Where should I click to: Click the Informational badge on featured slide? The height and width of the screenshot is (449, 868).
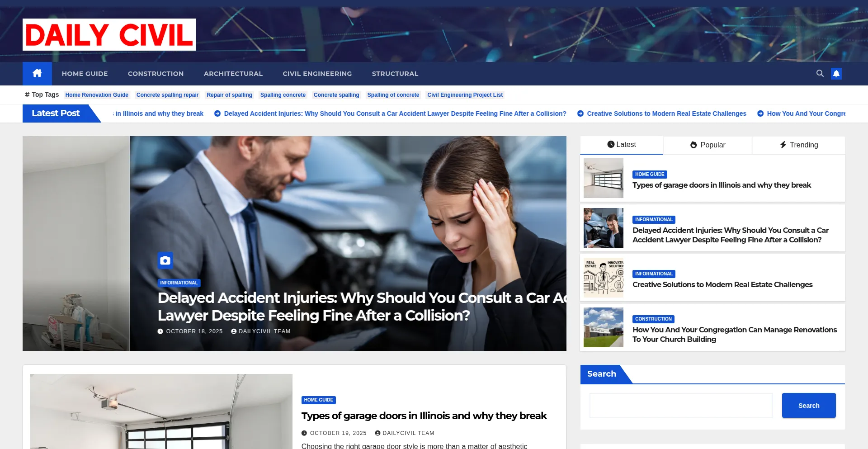point(179,283)
